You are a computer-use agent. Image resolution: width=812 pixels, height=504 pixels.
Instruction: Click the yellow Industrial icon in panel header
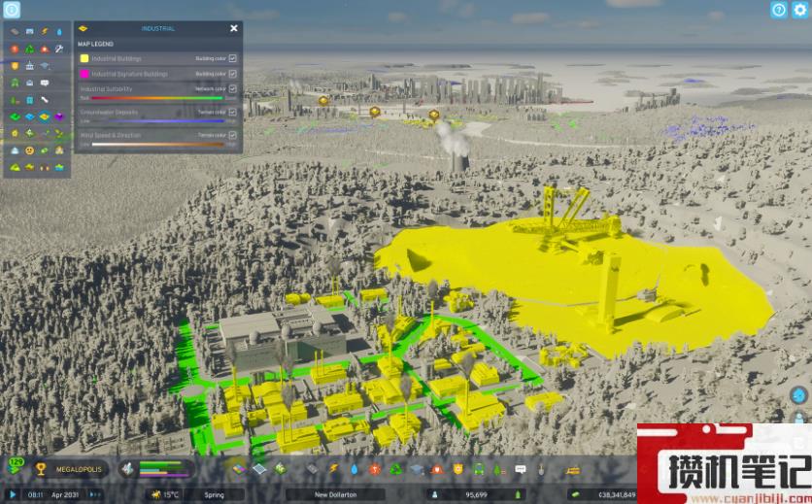83,28
